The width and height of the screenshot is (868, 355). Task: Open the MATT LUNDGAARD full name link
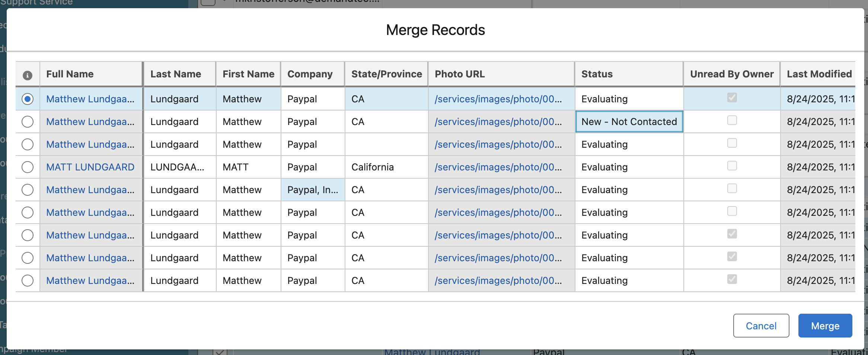(90, 167)
